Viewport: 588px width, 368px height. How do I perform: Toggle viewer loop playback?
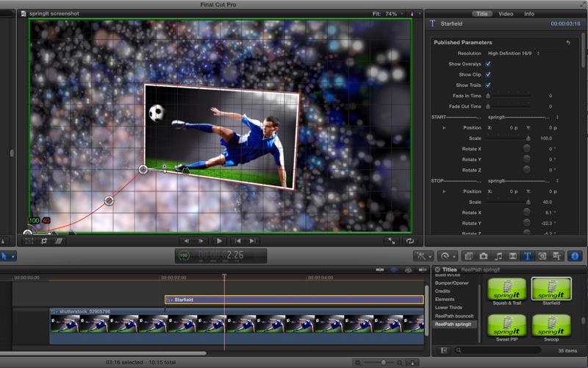point(409,241)
